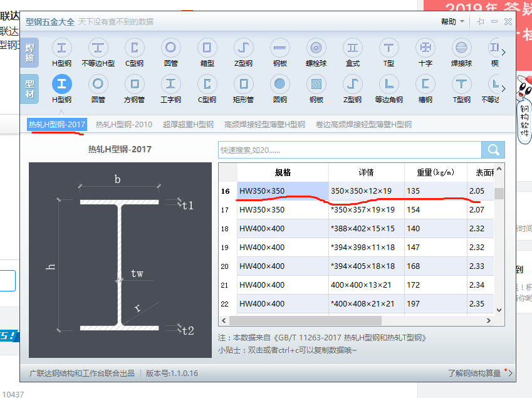The image size is (532, 398).
Task: Select profile C型钢 icon in 型材 row
Action: click(207, 84)
